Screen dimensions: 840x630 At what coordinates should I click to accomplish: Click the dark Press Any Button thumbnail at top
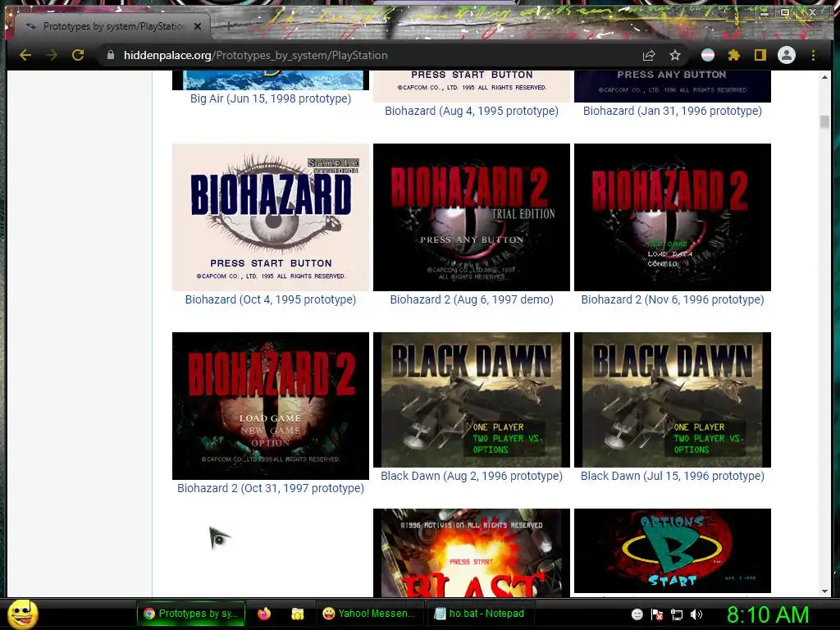coord(673,85)
